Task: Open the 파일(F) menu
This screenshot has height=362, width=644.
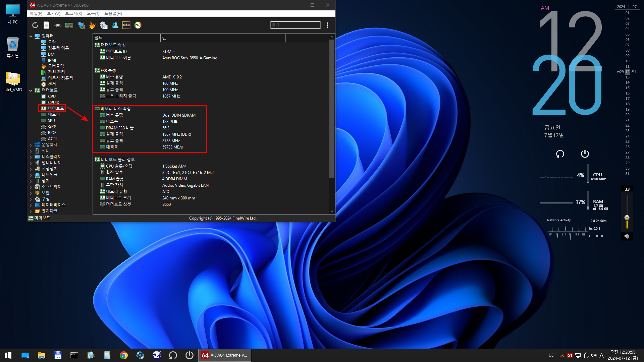Action: [36, 14]
